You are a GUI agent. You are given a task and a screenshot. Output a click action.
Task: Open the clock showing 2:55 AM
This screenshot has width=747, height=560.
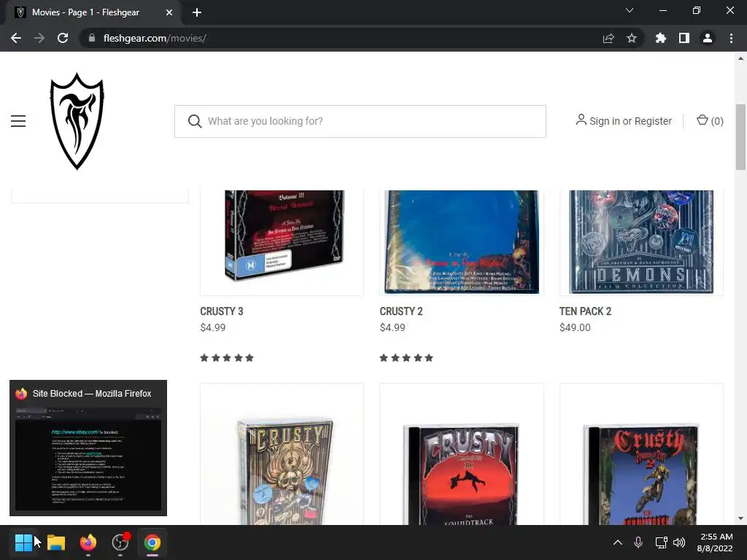click(x=715, y=542)
